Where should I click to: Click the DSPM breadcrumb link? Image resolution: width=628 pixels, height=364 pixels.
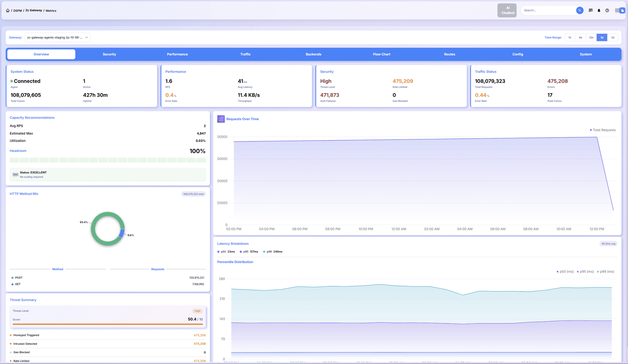18,11
